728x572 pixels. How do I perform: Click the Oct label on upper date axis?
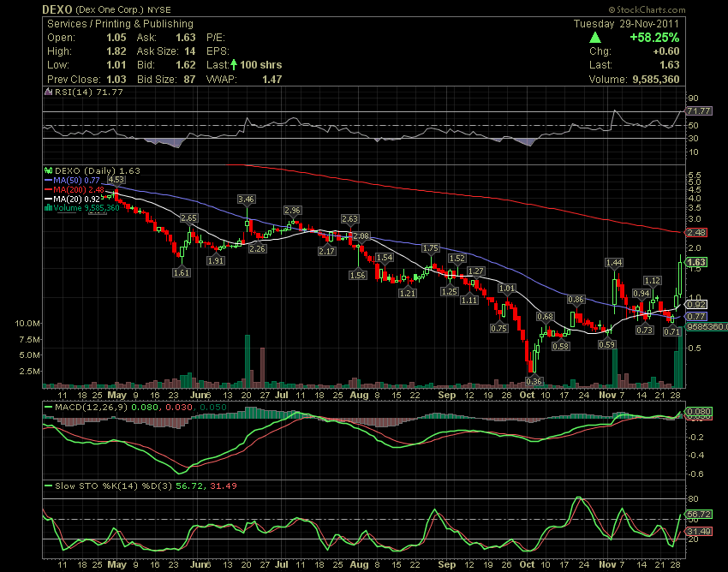coord(527,395)
